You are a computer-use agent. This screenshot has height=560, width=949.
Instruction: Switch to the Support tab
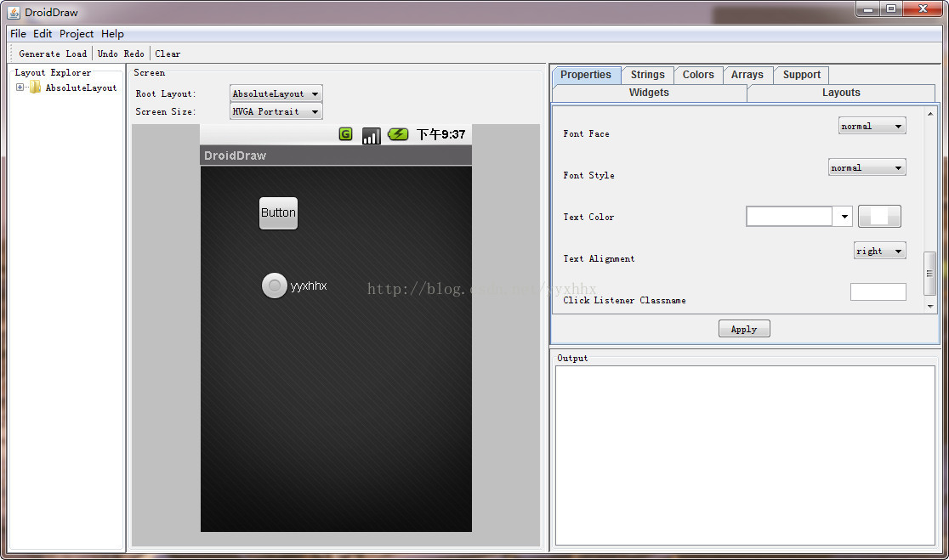(x=802, y=75)
